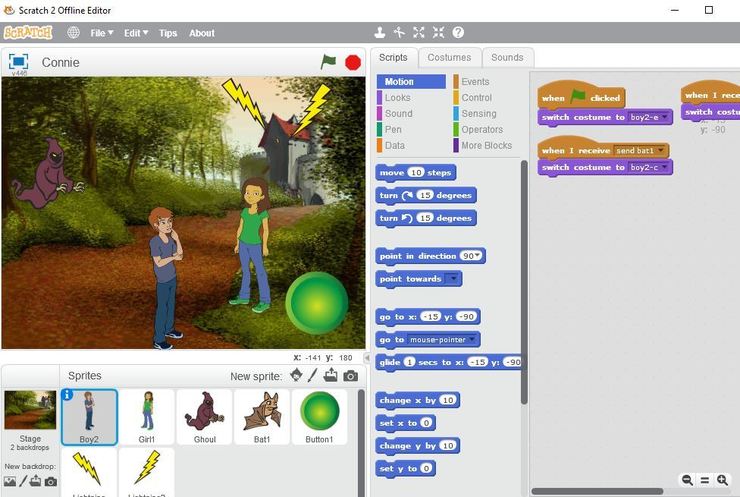The height and width of the screenshot is (497, 740).
Task: Click the Block help question icon
Action: click(x=458, y=32)
